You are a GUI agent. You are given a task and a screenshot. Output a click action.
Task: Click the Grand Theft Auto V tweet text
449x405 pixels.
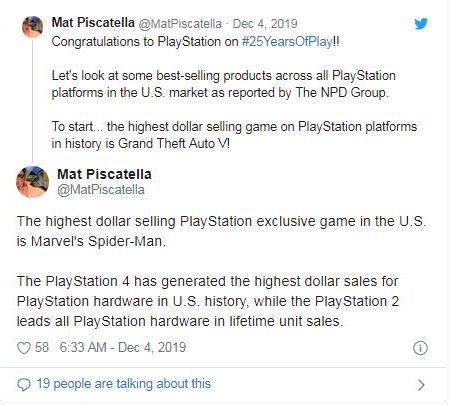coord(234,135)
